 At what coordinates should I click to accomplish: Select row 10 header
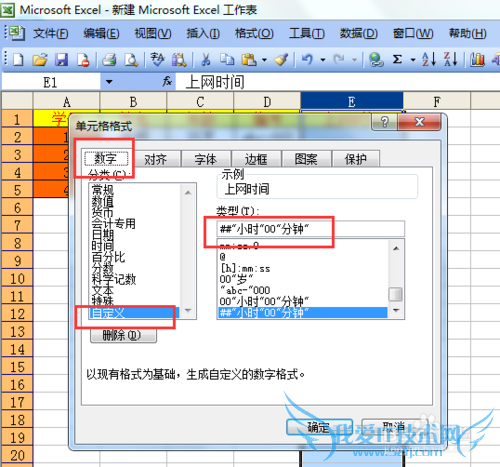[x=17, y=279]
